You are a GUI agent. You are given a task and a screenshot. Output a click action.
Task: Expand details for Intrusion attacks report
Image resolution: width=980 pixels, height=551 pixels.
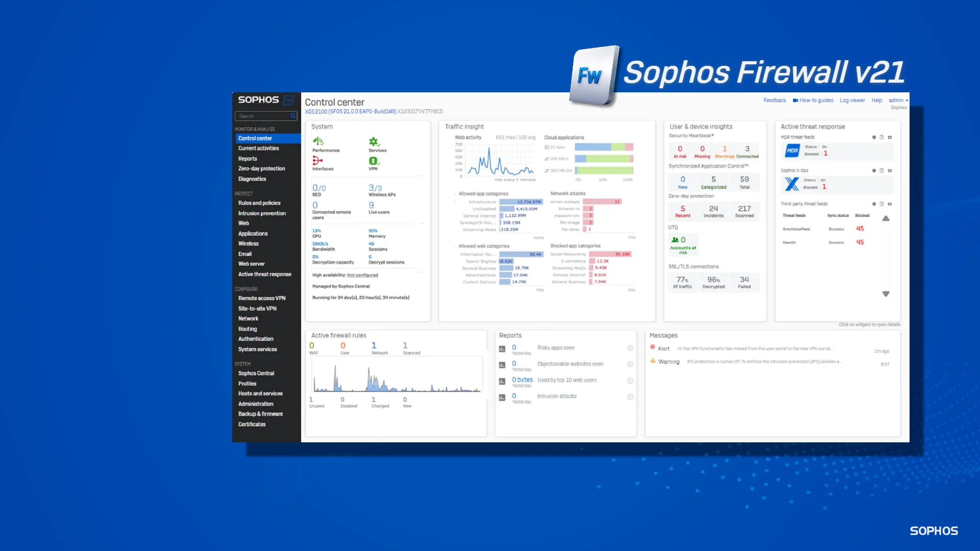click(629, 397)
